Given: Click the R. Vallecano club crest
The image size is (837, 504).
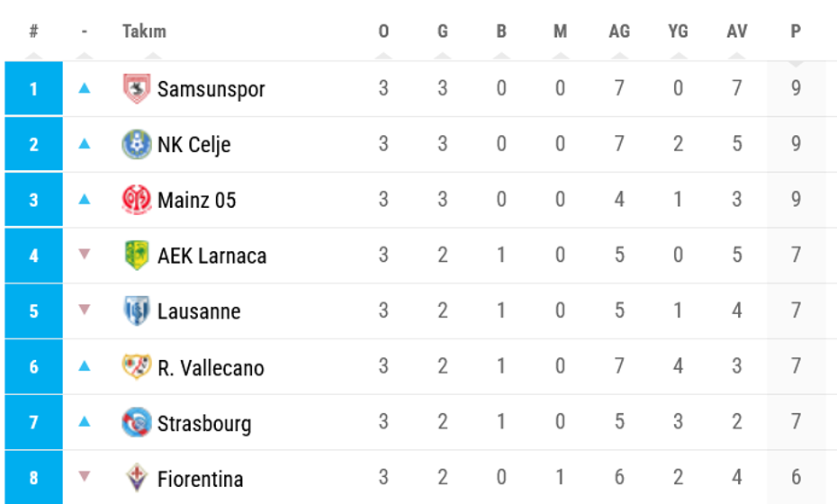Looking at the screenshot, I should 137,367.
